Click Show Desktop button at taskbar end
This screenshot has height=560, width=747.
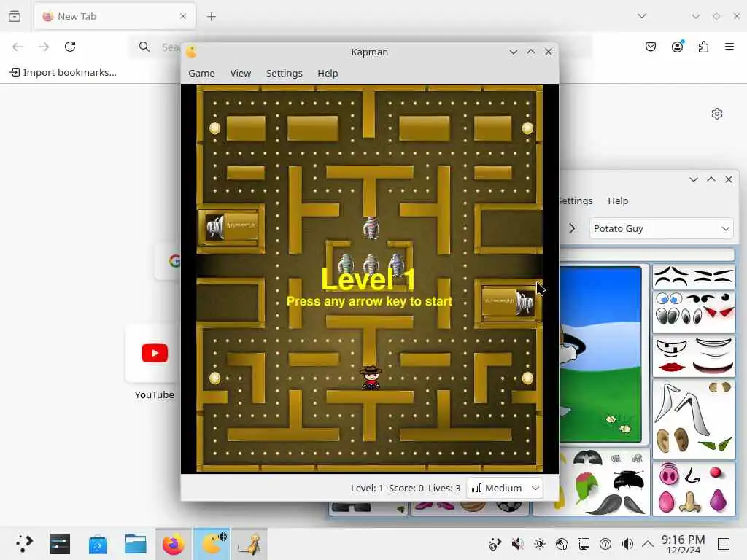(724, 544)
